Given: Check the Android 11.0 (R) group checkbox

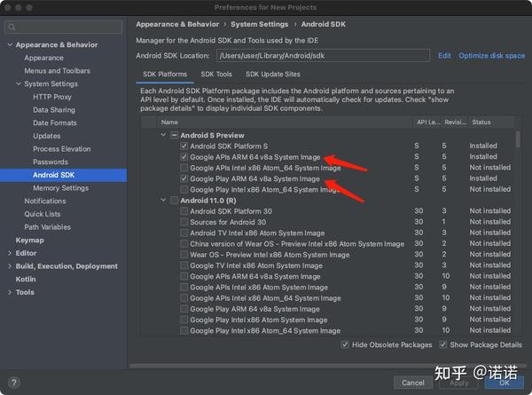Looking at the screenshot, I should tap(174, 201).
